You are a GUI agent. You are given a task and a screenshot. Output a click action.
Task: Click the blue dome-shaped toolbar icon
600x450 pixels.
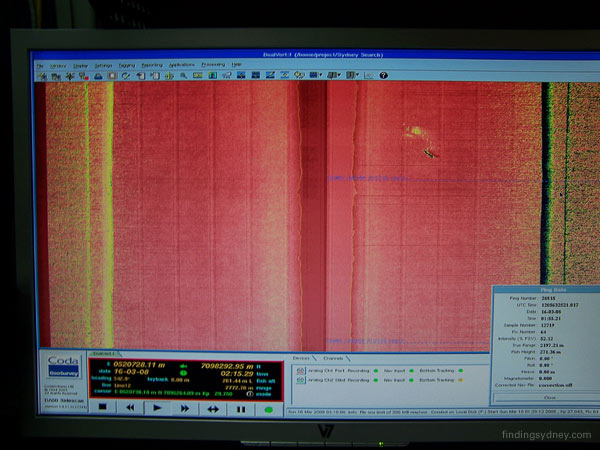click(x=98, y=76)
